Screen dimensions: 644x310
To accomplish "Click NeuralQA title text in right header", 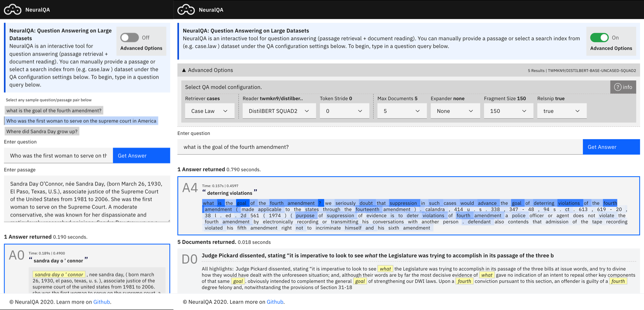I will pos(211,10).
